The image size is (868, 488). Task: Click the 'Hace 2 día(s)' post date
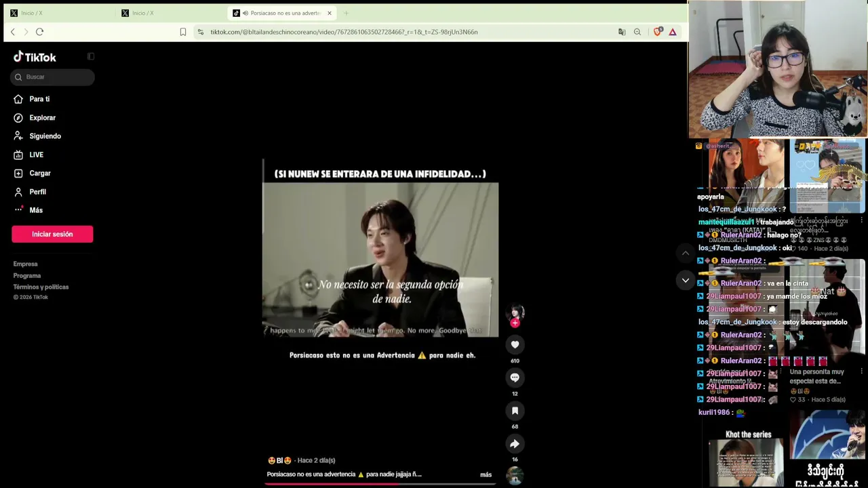pyautogui.click(x=316, y=461)
